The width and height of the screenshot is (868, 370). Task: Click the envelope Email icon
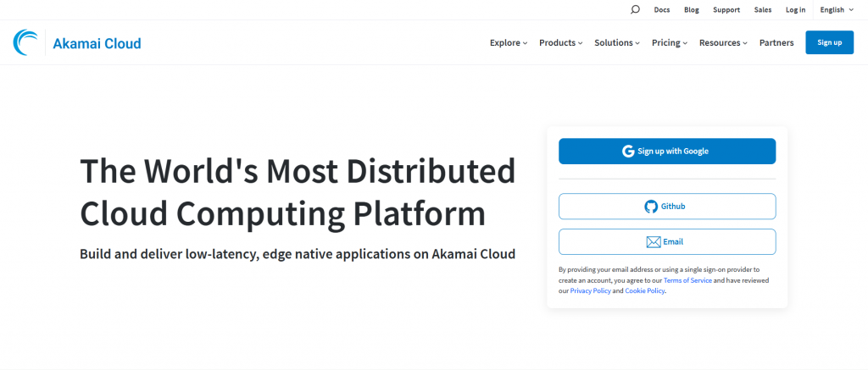[x=653, y=242]
